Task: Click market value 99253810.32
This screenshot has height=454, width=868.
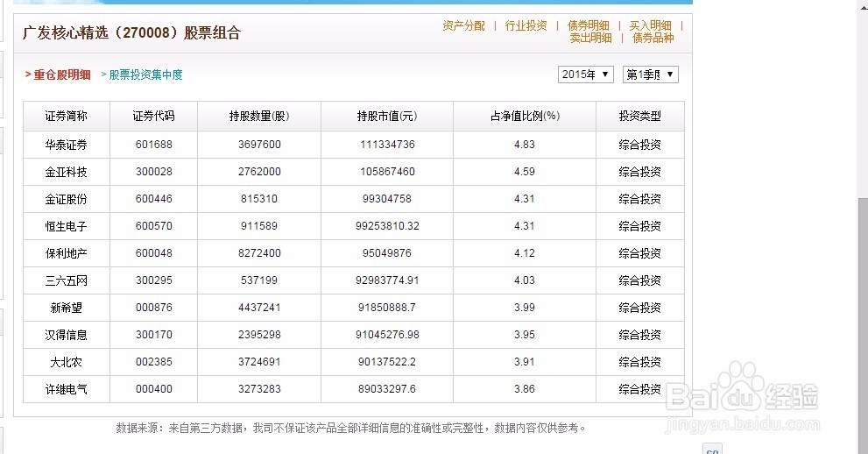Action: pyautogui.click(x=387, y=226)
